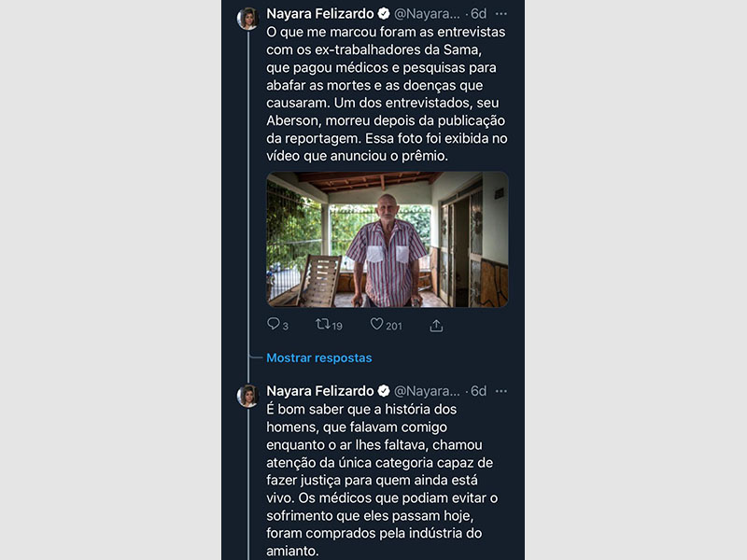Click the @Nayara handle in the first tweet
Screen dimensions: 747x560
click(427, 14)
